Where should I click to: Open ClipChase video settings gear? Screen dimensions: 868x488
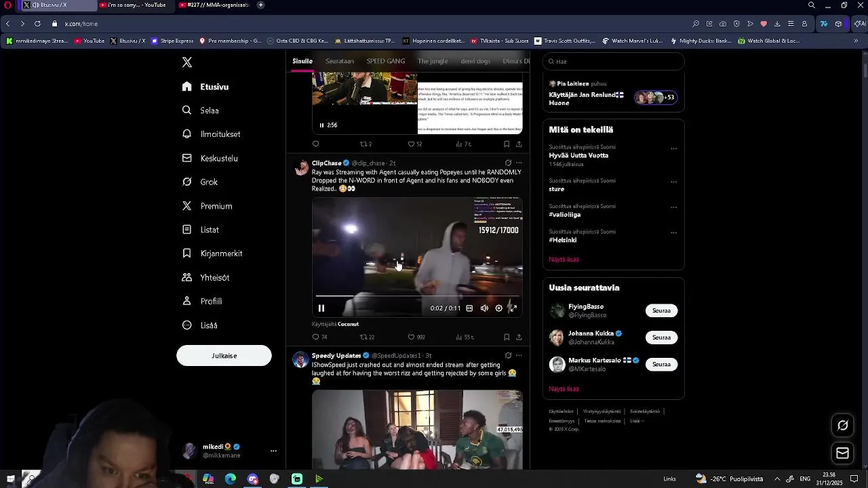[498, 308]
